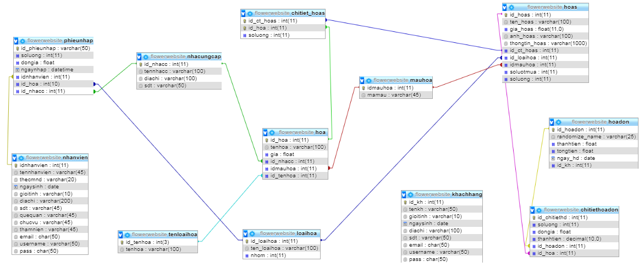
Task: Click the key icon beside id_kh in khachhang
Action: pyautogui.click(x=405, y=202)
